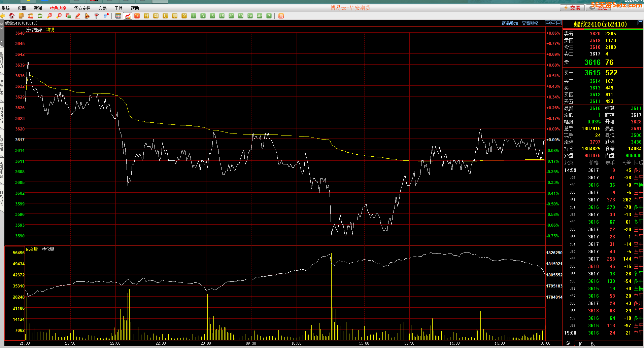Click the 交易 trade button
The height and width of the screenshot is (348, 644).
point(572,8)
